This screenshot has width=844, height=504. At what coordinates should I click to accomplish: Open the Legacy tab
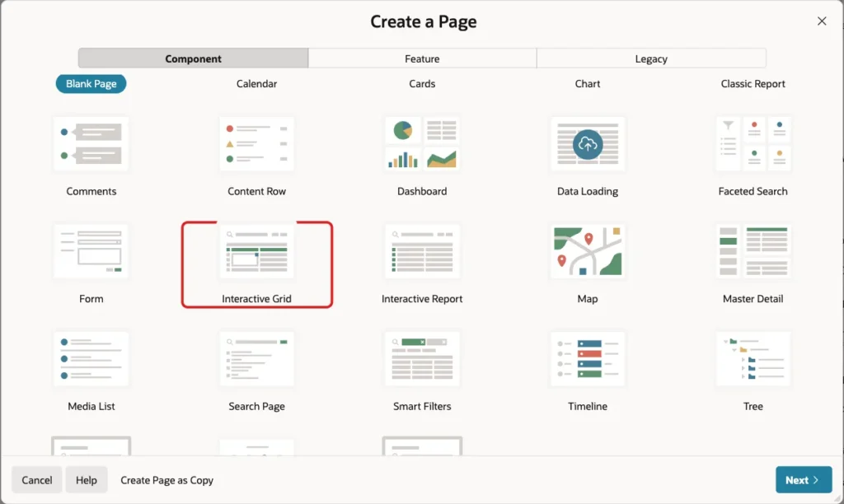click(651, 58)
